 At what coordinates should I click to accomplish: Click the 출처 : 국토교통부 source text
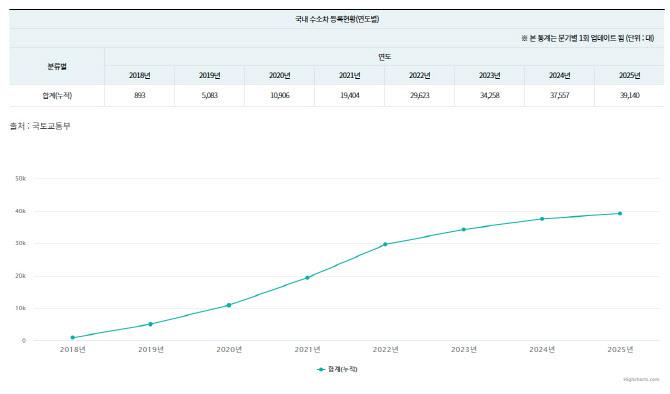tap(40, 126)
